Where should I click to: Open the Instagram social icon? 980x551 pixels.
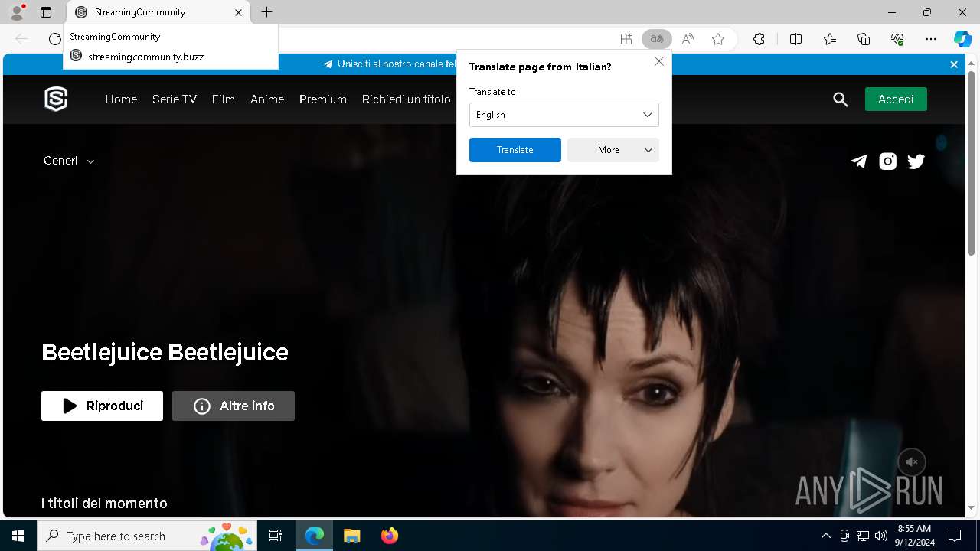887,161
